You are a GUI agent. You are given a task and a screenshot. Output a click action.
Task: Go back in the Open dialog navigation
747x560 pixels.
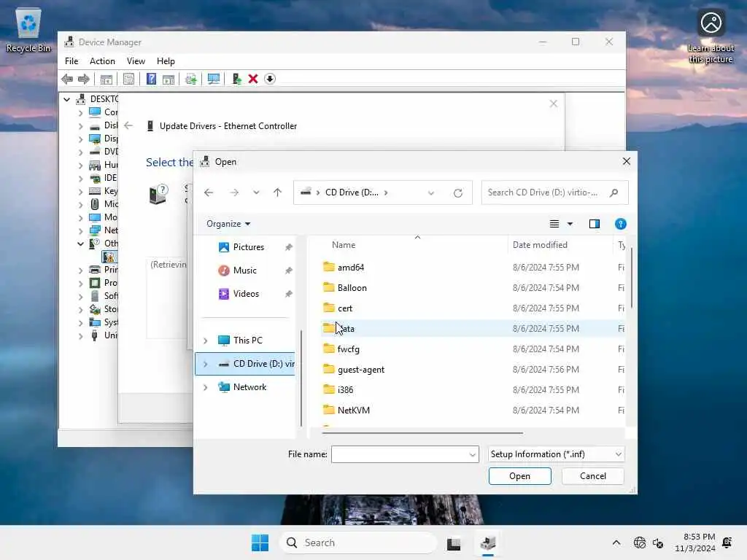tap(209, 192)
